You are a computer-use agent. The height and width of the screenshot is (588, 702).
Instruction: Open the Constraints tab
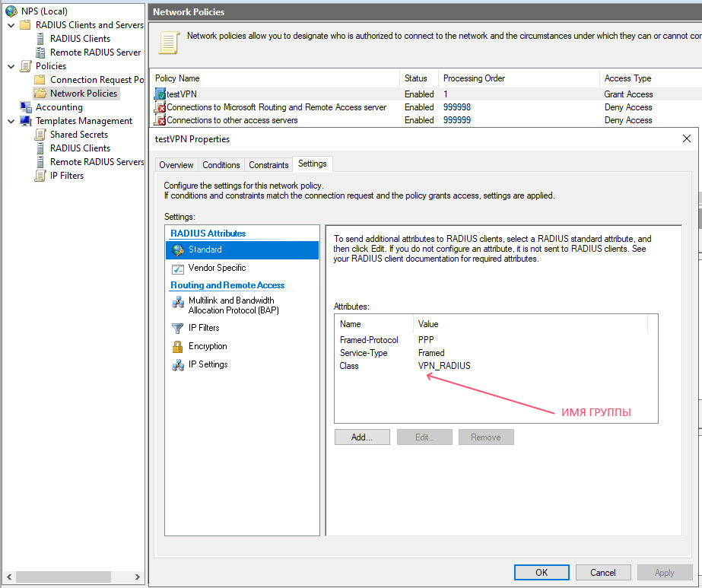coord(268,165)
